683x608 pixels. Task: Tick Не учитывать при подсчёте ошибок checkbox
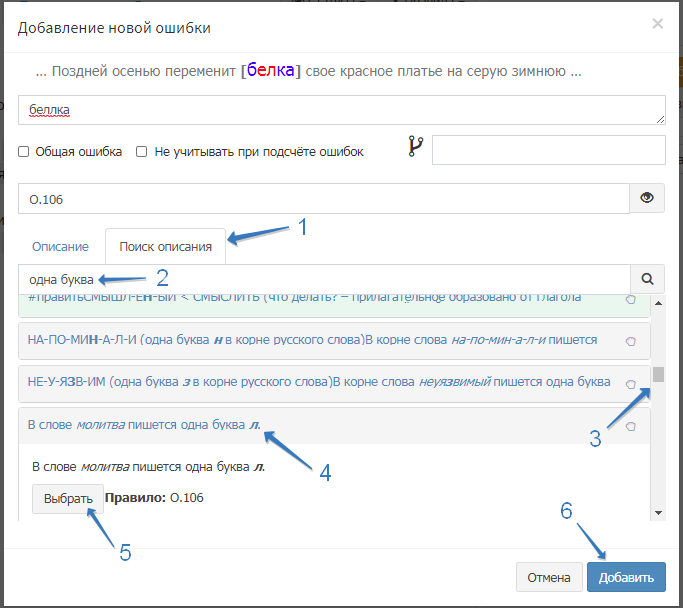142,152
